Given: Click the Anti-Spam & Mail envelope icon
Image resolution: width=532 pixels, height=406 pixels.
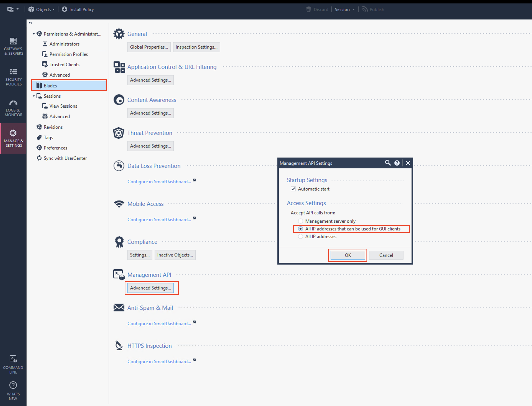Looking at the screenshot, I should pyautogui.click(x=119, y=308).
